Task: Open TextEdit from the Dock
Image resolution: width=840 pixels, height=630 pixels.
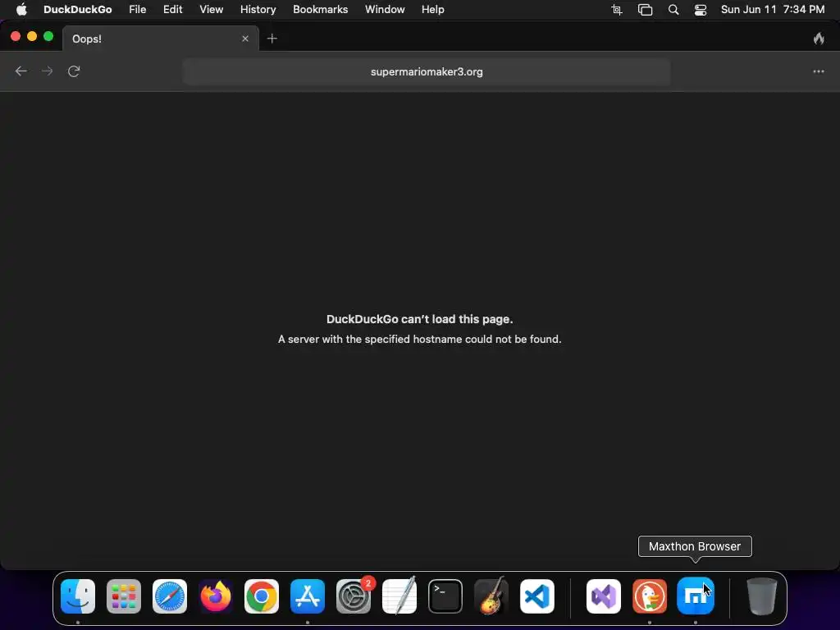Action: pyautogui.click(x=399, y=596)
